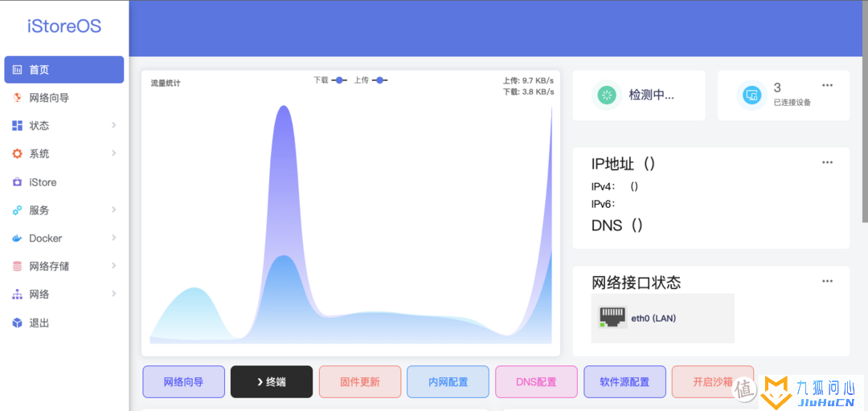The height and width of the screenshot is (411, 868).
Task: Click the DNS配置 button
Action: (x=536, y=381)
